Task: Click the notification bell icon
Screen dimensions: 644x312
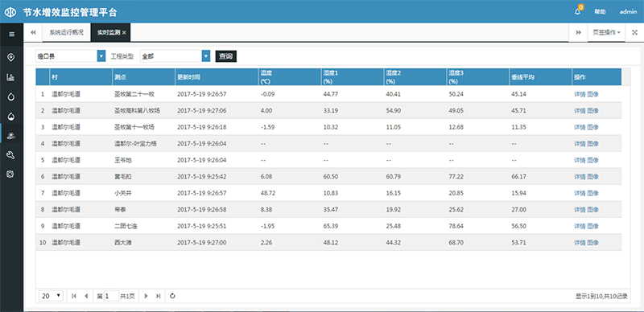Action: coord(577,11)
